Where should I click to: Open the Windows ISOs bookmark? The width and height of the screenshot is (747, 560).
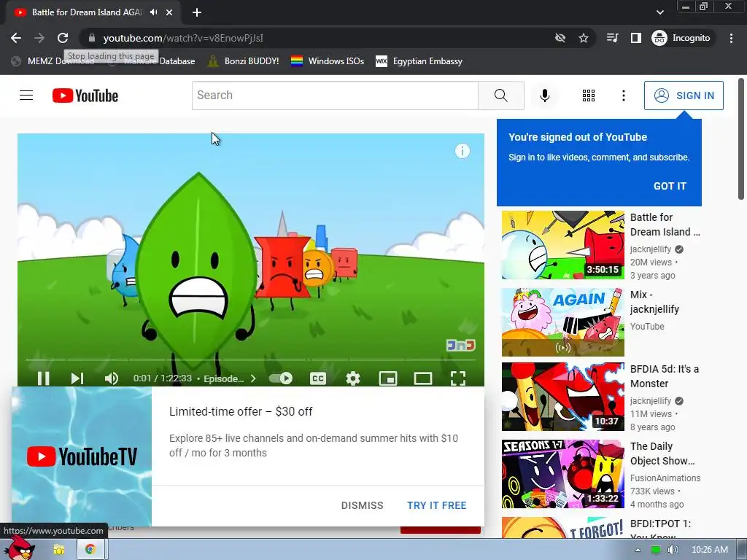click(x=328, y=61)
